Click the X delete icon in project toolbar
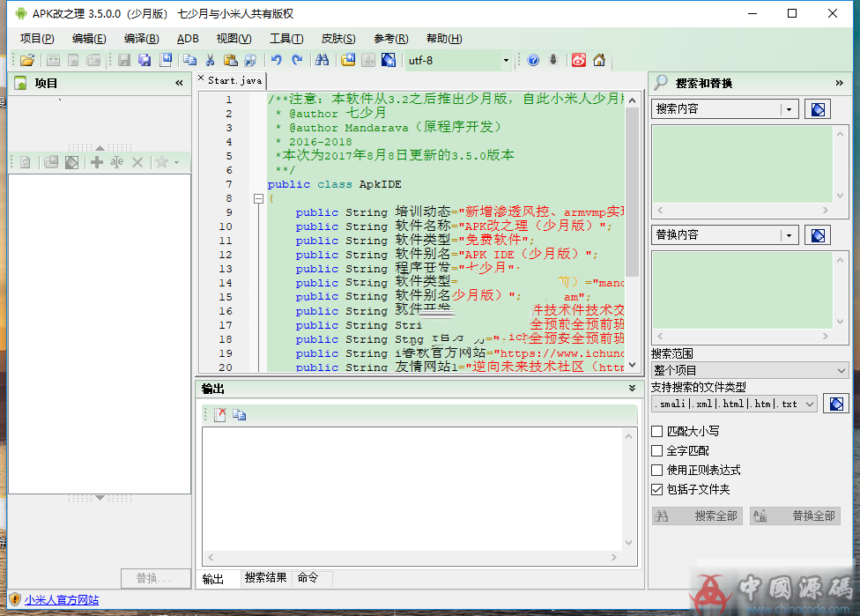Image resolution: width=860 pixels, height=616 pixels. [137, 162]
